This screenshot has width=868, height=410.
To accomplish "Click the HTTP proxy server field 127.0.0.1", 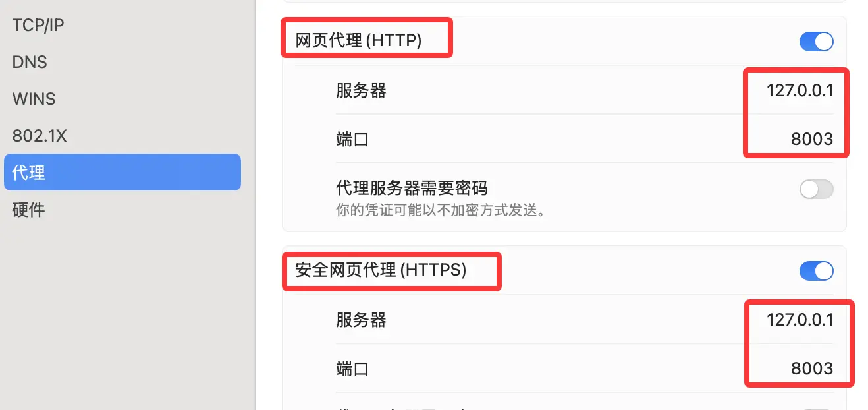I will [800, 90].
